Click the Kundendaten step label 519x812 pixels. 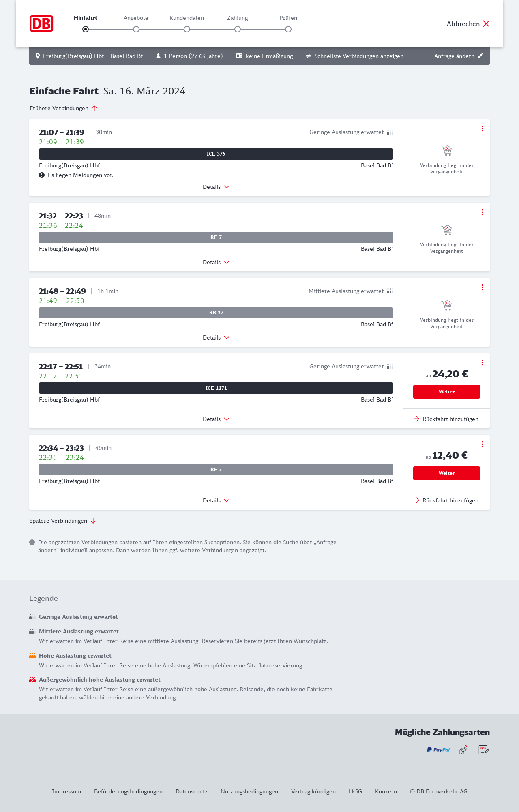click(x=187, y=18)
